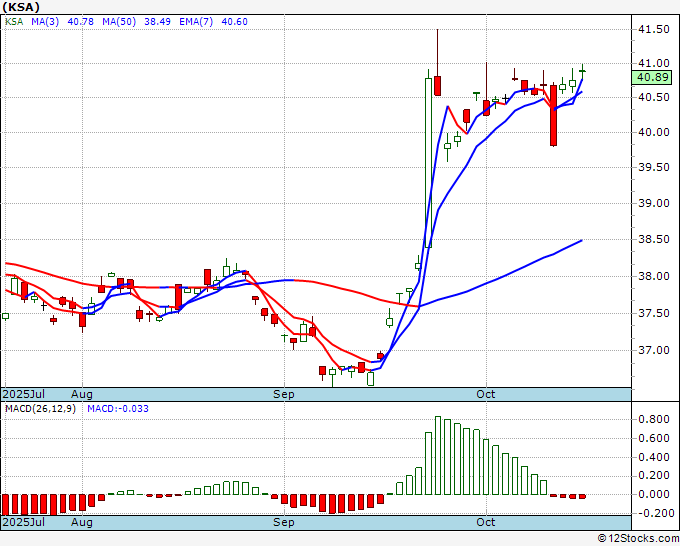The width and height of the screenshot is (680, 546).
Task: Click the tallest green MACD histogram bar
Action: [438, 455]
